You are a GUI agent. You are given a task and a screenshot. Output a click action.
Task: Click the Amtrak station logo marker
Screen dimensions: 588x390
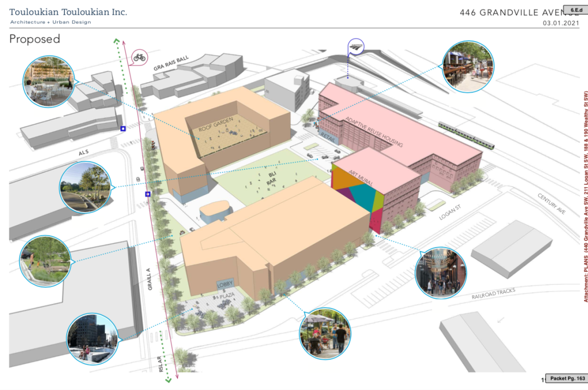[356, 47]
